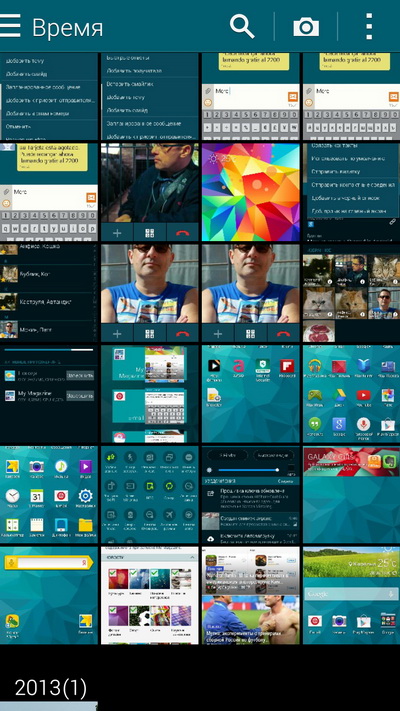Open thumbnail of man in profile wearing glasses
Image resolution: width=400 pixels, height=711 pixels.
pos(150,192)
